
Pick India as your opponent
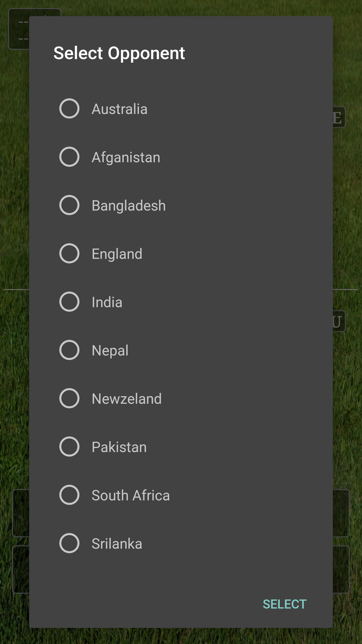(69, 302)
